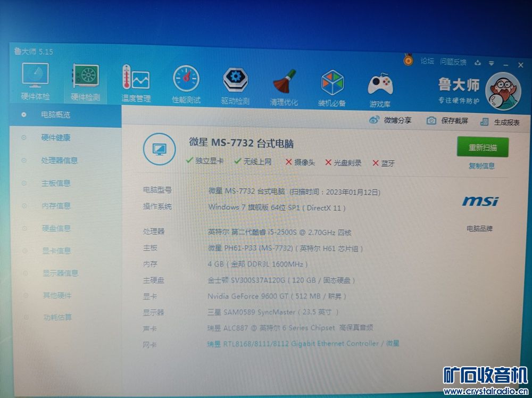The height and width of the screenshot is (398, 532).
Task: Open the title bar dropdown menu arrow
Action: pos(491,63)
